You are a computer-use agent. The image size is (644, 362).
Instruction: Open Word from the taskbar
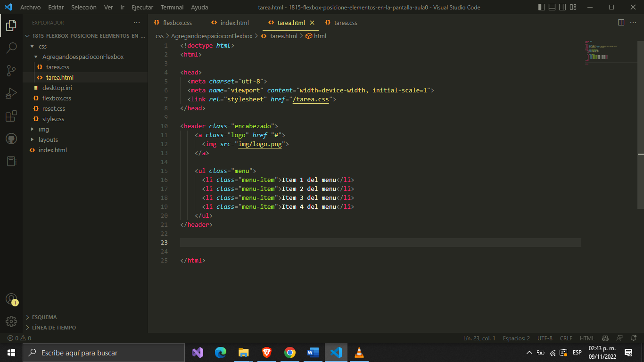point(313,353)
